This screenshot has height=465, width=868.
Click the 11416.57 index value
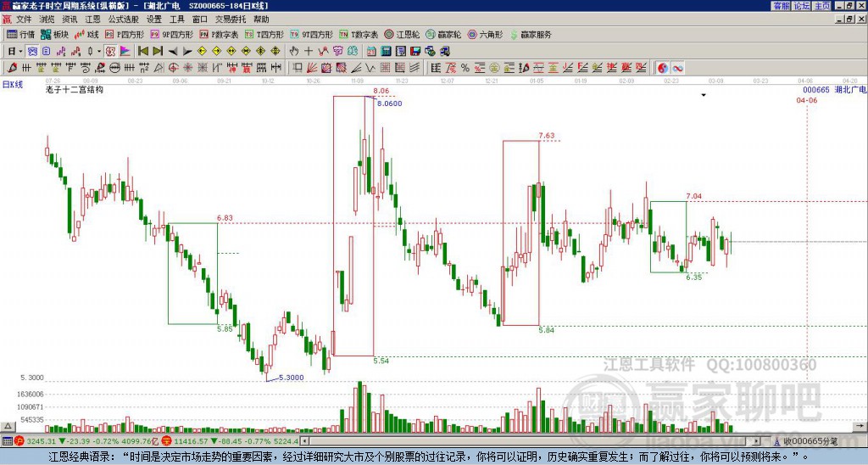coord(190,441)
